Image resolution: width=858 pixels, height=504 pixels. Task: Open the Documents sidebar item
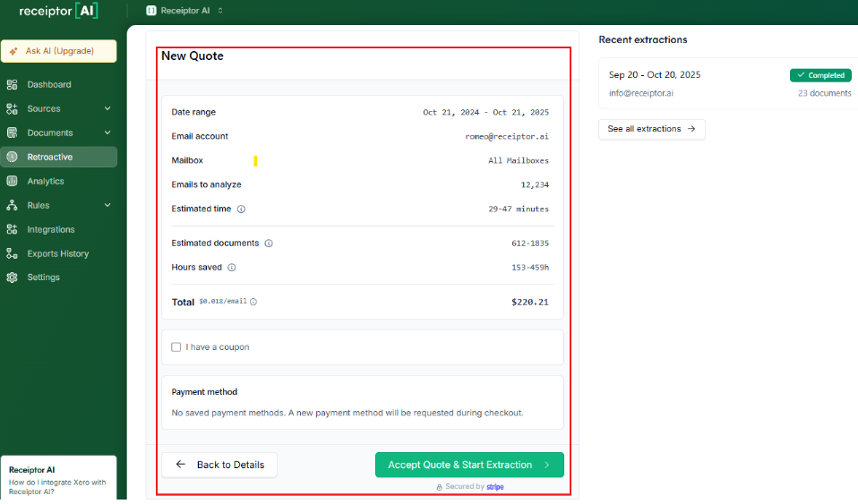pos(58,132)
